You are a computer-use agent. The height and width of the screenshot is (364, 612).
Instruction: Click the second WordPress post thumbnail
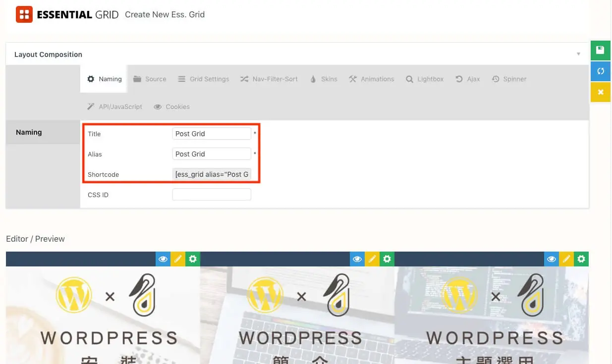pos(297,315)
